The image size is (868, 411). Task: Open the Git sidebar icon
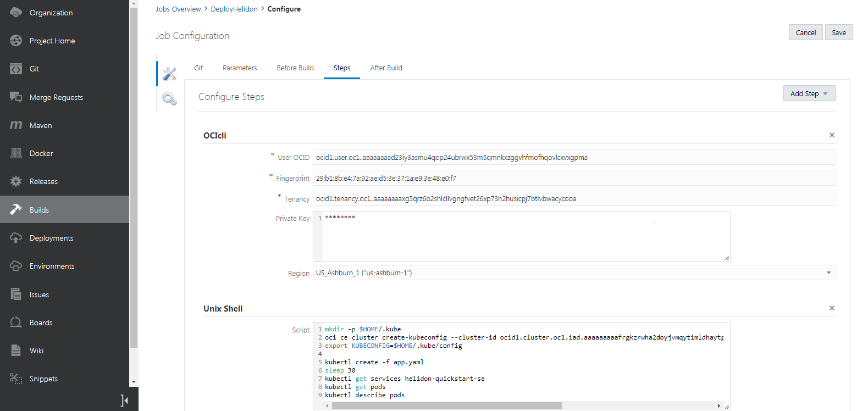(x=16, y=69)
